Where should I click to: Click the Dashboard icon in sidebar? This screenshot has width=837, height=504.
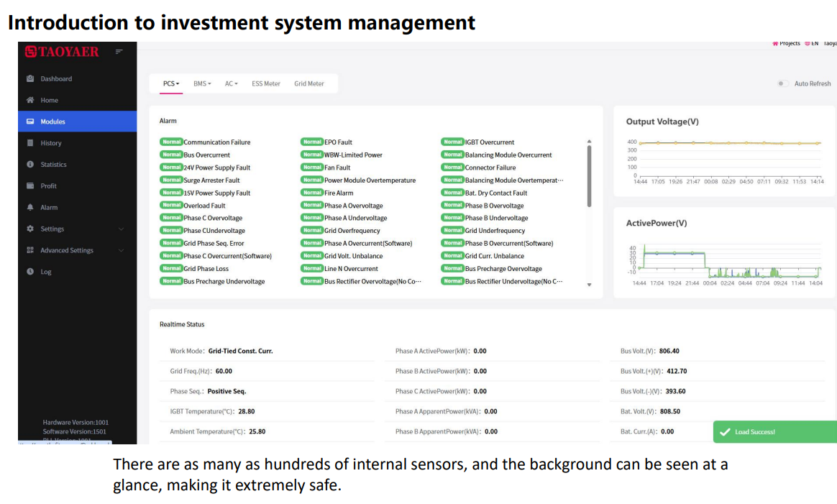point(30,79)
